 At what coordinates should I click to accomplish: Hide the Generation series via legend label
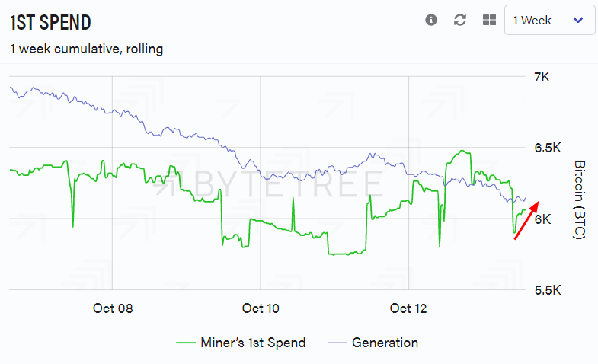(x=385, y=343)
